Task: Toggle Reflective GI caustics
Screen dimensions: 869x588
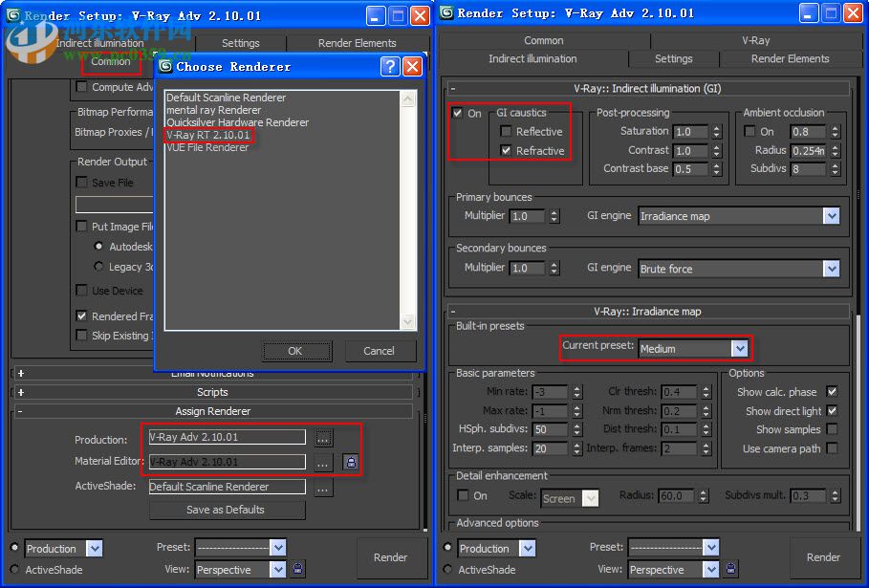Action: (506, 131)
